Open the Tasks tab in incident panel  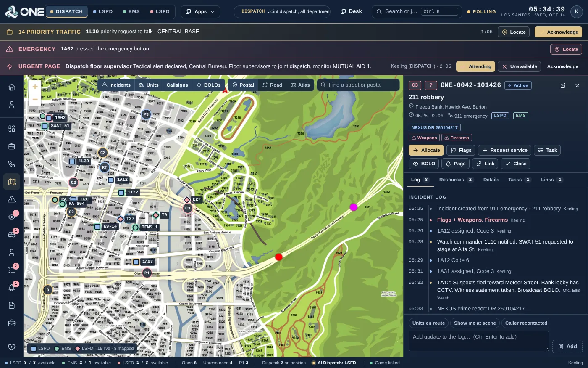520,180
